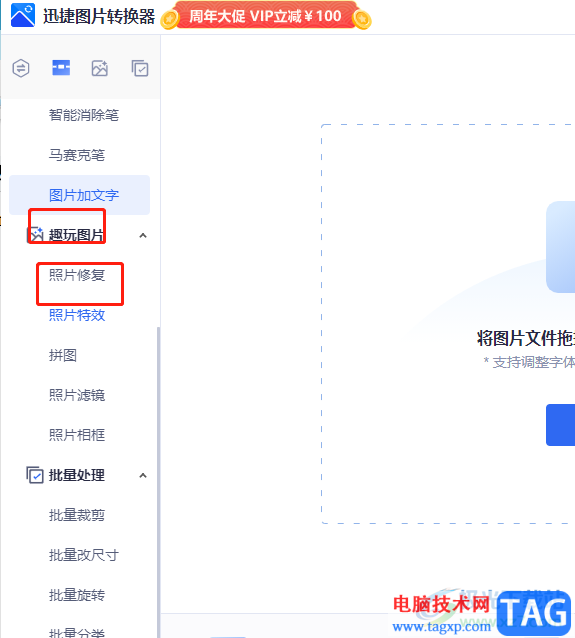Open the 周年大促 VIP立减¥100 promo banner
Image resolution: width=575 pixels, height=638 pixels.
[x=265, y=16]
